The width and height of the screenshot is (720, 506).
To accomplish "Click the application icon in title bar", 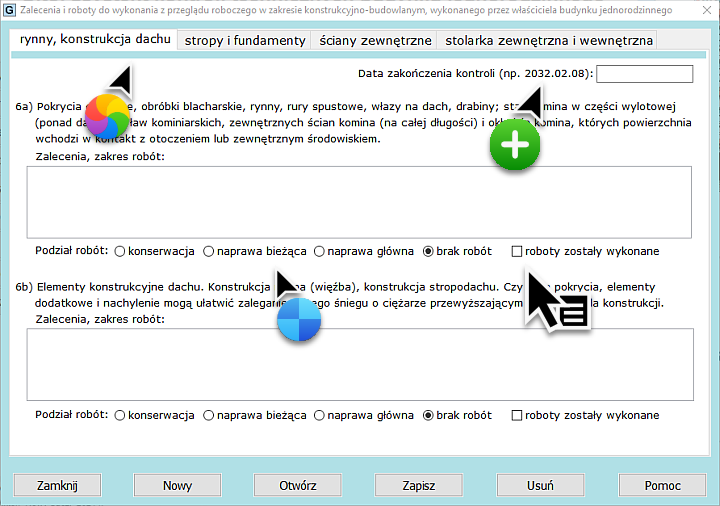I will [10, 10].
